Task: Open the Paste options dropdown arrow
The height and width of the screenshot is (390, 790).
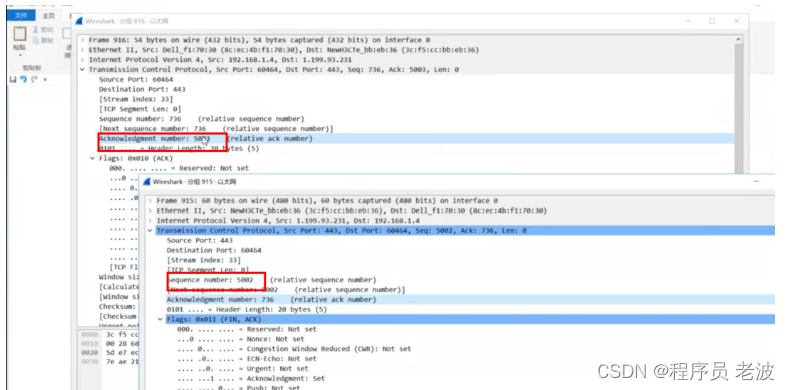Action: (20, 54)
